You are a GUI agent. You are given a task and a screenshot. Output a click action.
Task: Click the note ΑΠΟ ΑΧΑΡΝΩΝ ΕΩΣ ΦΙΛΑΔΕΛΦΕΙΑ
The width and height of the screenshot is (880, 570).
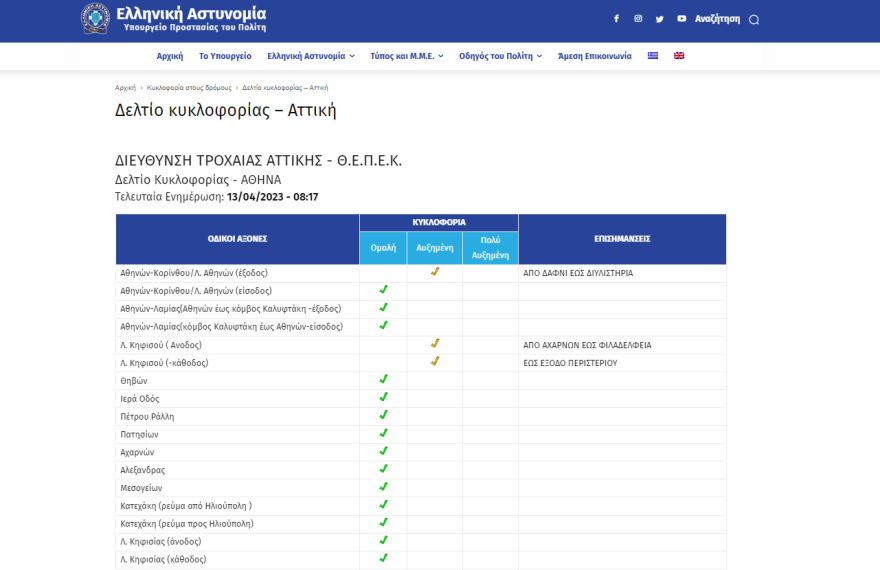(587, 345)
